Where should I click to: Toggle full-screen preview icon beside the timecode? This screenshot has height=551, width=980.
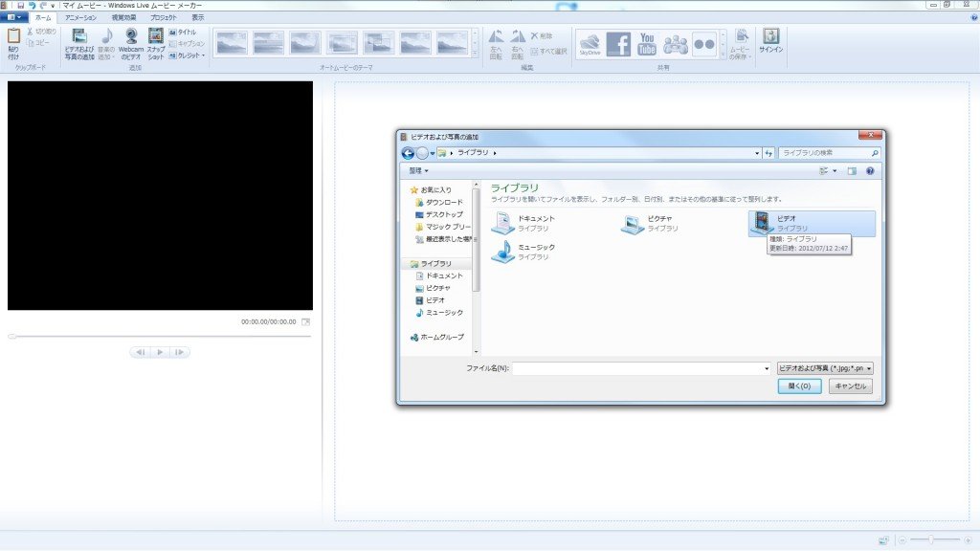pyautogui.click(x=305, y=321)
